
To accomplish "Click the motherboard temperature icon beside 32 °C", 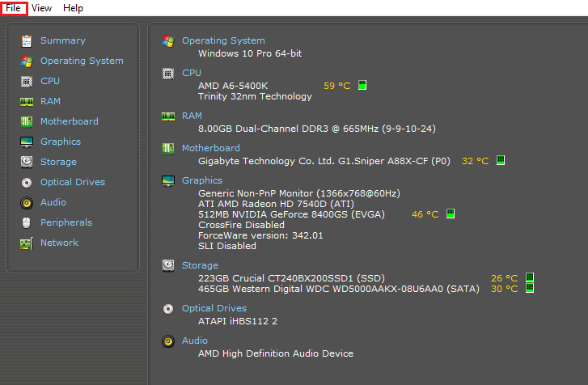I will click(501, 160).
